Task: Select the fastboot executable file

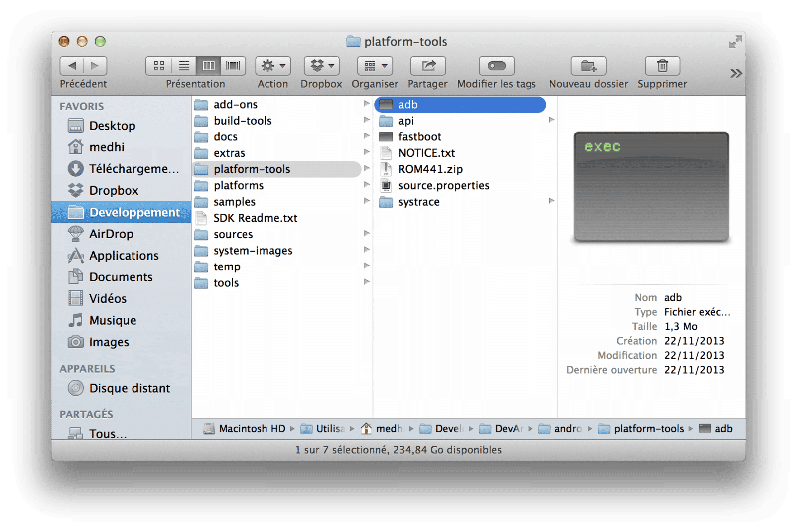Action: click(x=419, y=137)
